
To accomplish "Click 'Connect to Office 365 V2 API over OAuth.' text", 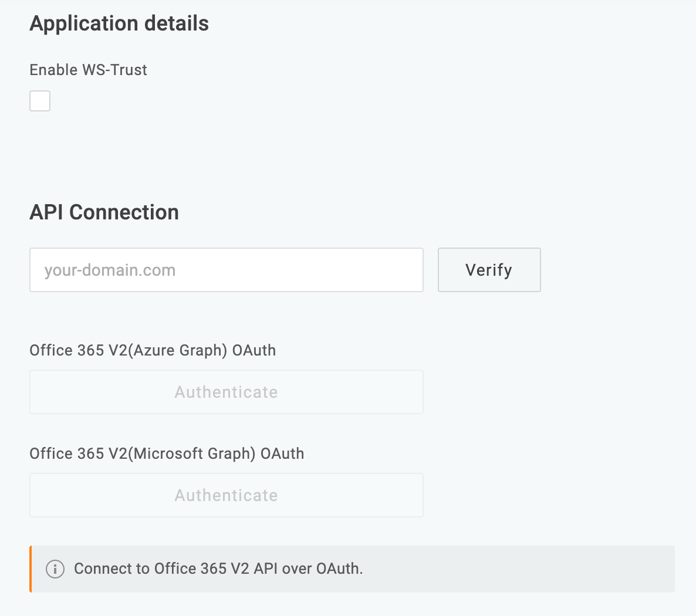I will coord(218,568).
